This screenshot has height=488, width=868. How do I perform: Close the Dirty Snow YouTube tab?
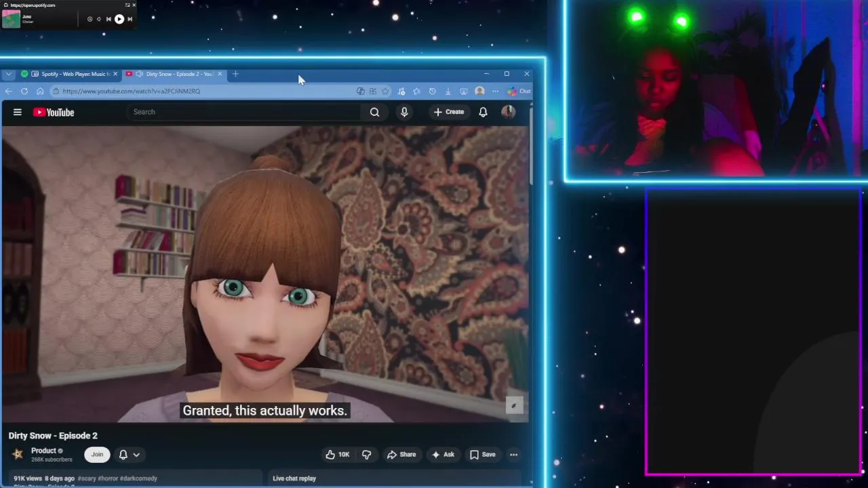coord(220,74)
